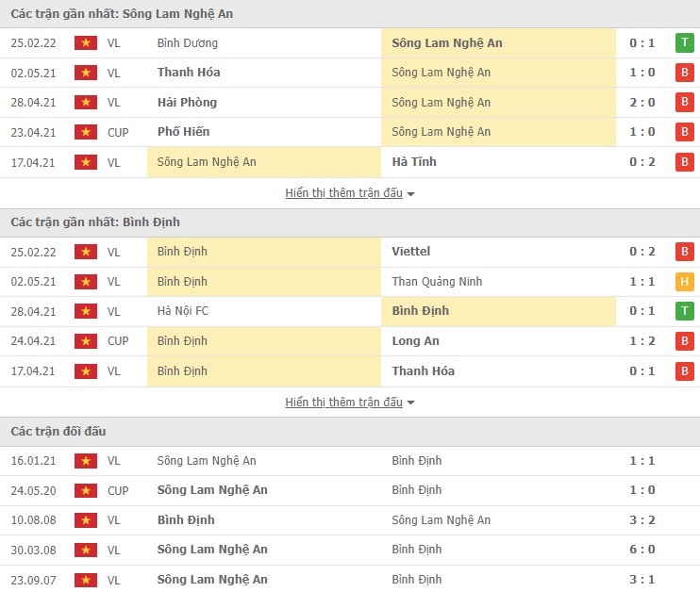Expand more matches under Sông Lam Nghệ An section
Viewport: 700px width, 592px height.
[343, 193]
